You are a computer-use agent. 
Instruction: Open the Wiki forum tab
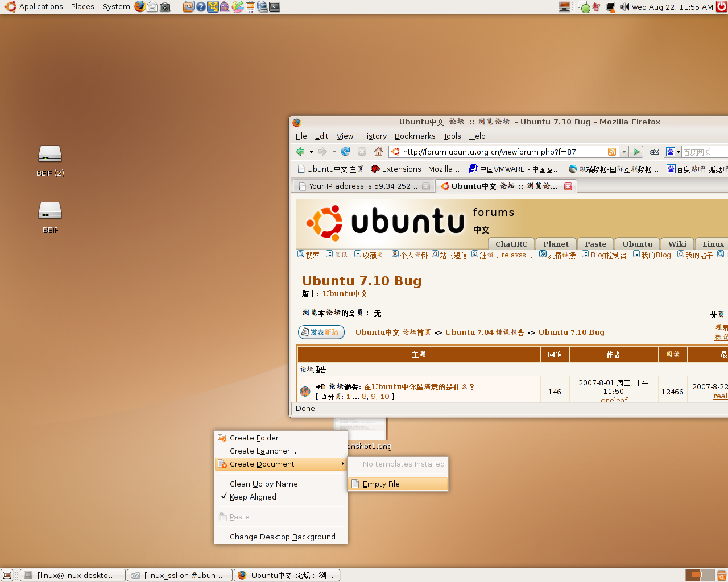pyautogui.click(x=677, y=244)
